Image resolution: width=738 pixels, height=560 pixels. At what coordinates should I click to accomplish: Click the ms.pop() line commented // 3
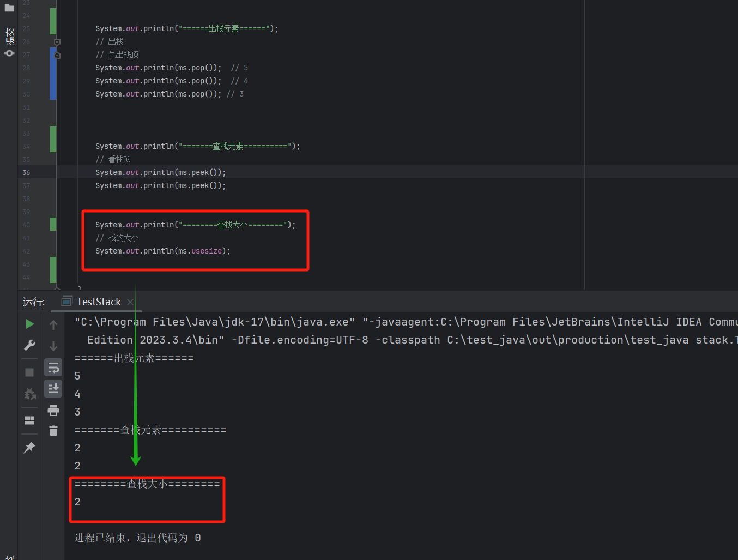point(169,94)
